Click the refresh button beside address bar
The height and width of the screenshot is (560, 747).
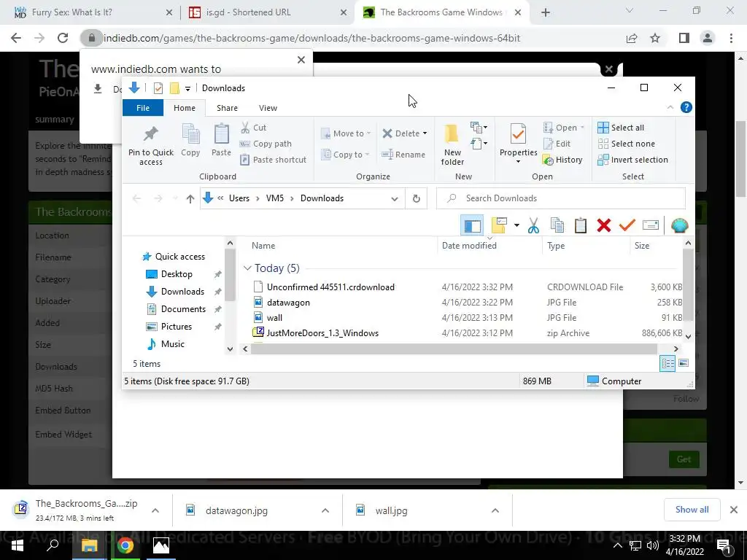(x=416, y=198)
